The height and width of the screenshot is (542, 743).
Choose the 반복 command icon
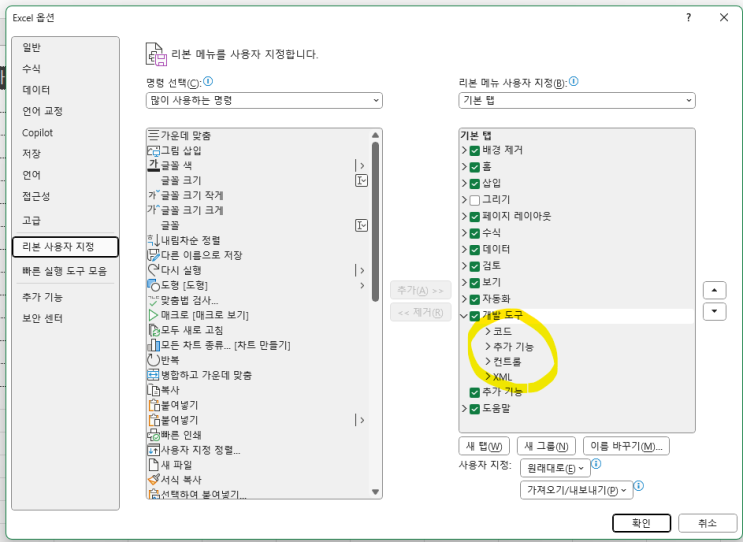click(154, 360)
